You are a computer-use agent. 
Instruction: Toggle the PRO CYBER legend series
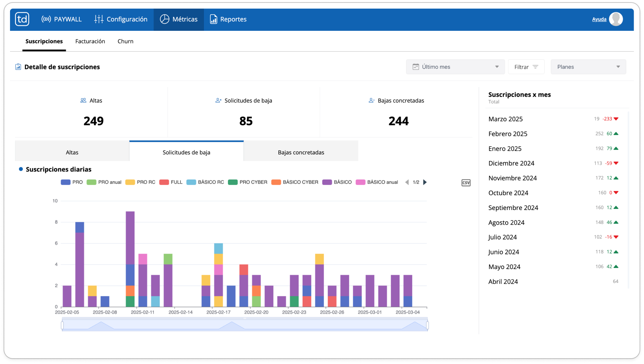tap(248, 182)
